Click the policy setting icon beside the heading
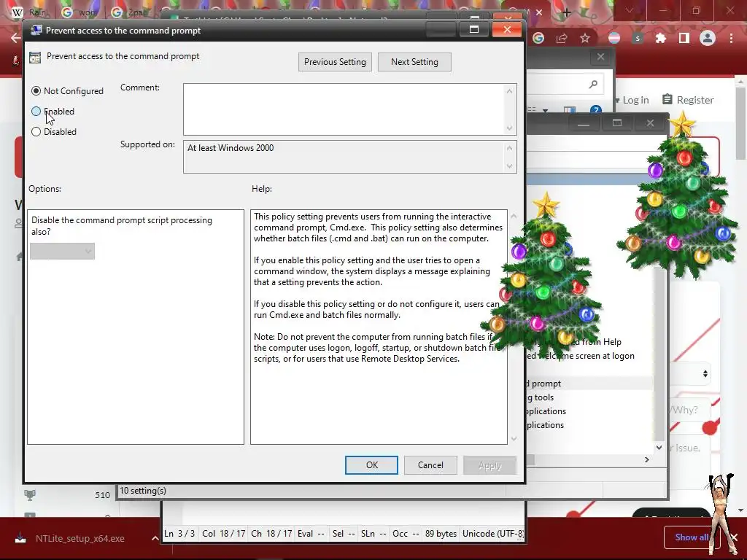This screenshot has width=747, height=560. [x=35, y=57]
